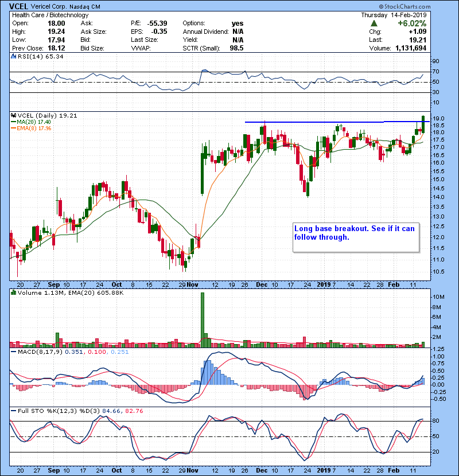The height and width of the screenshot is (476, 459).
Task: Click the tallest November volume spike bar
Action: [x=203, y=320]
